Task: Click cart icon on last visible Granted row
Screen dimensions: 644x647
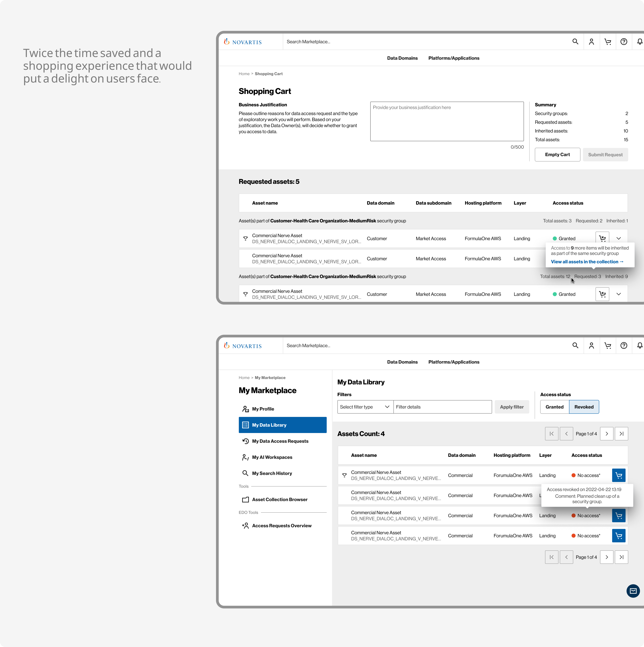Action: click(x=602, y=294)
